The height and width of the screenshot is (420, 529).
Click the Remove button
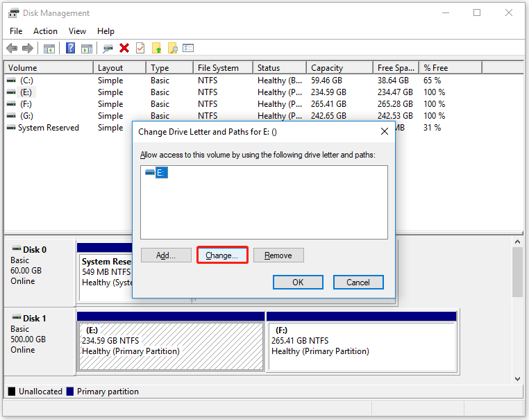[278, 255]
